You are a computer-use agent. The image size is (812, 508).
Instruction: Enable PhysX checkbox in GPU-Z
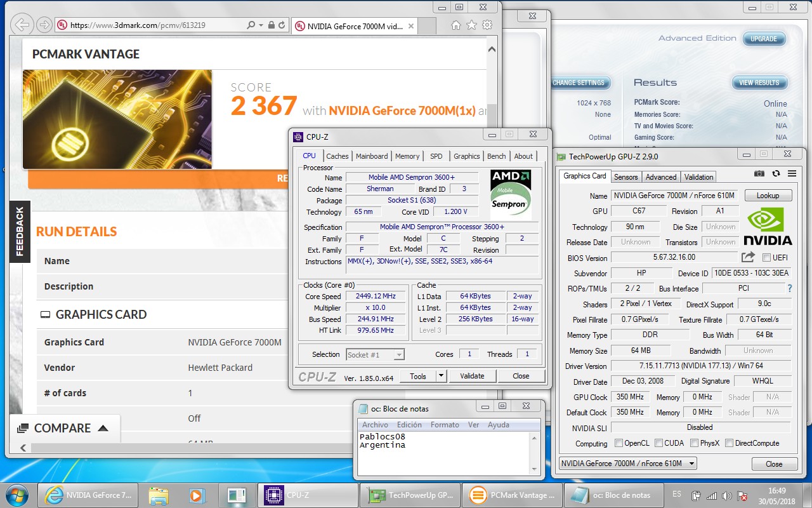click(x=695, y=443)
